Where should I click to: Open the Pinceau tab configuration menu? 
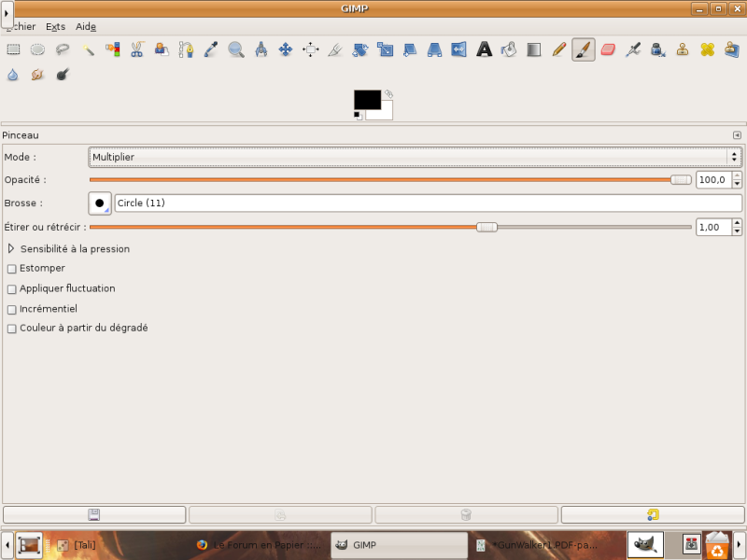tap(737, 135)
